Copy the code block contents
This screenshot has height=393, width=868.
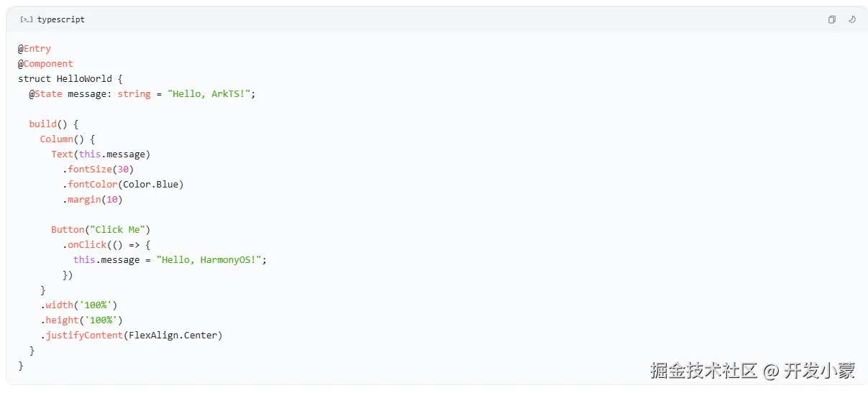pos(831,19)
